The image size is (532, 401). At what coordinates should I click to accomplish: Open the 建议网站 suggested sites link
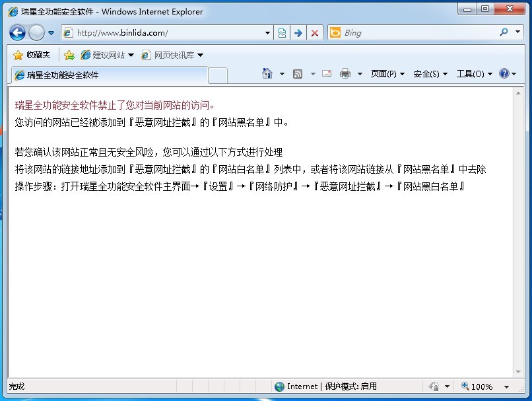click(x=107, y=55)
